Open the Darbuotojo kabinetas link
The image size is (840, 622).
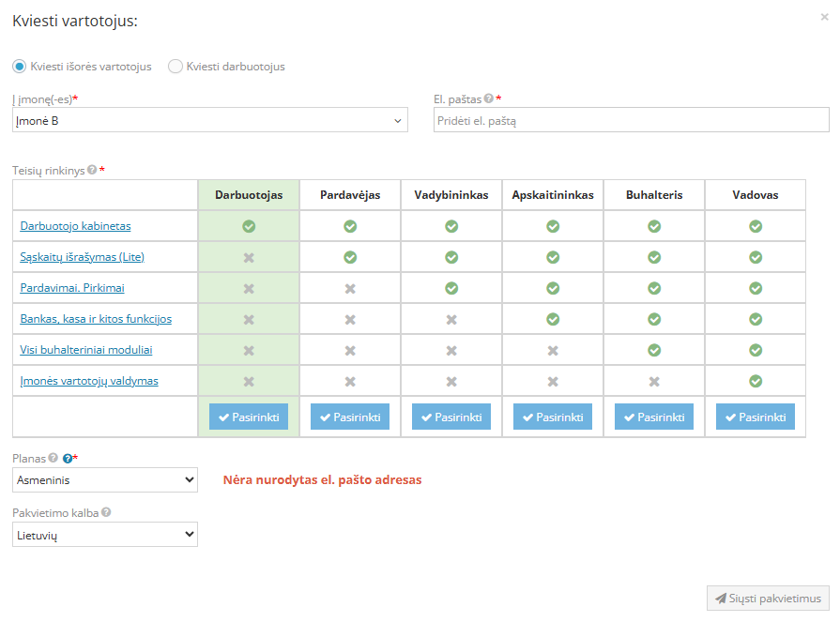coord(75,226)
